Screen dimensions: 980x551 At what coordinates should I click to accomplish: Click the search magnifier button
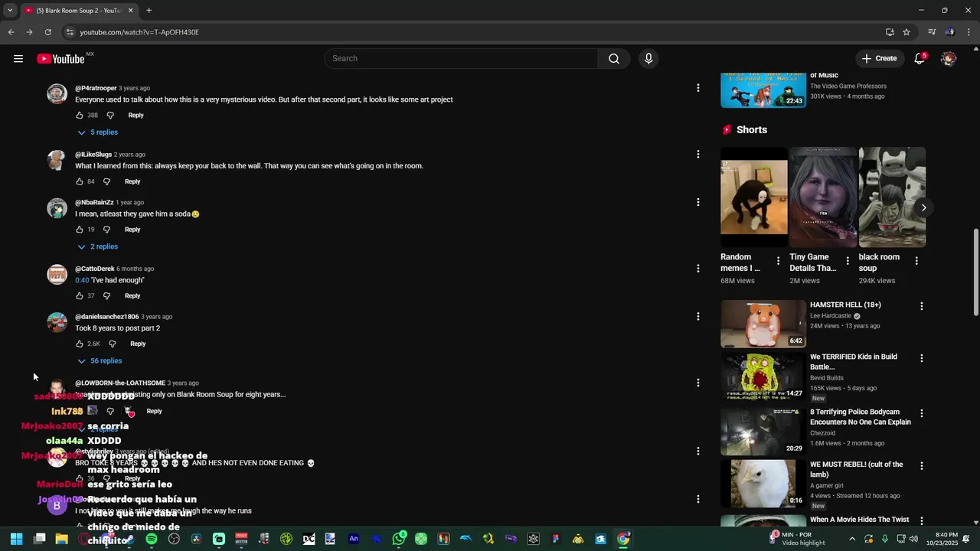click(614, 59)
